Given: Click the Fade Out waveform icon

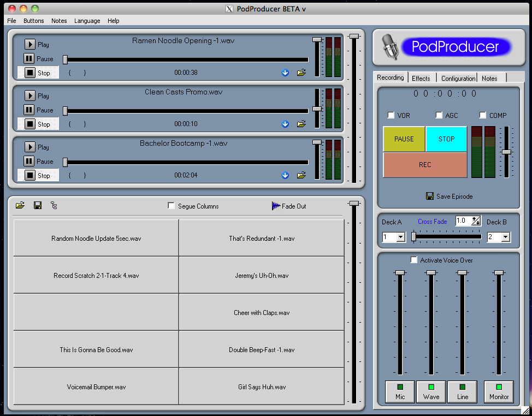Looking at the screenshot, I should [275, 206].
